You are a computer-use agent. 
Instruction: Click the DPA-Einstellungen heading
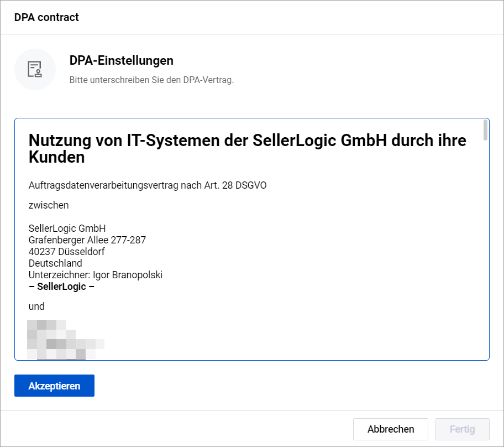click(x=121, y=60)
